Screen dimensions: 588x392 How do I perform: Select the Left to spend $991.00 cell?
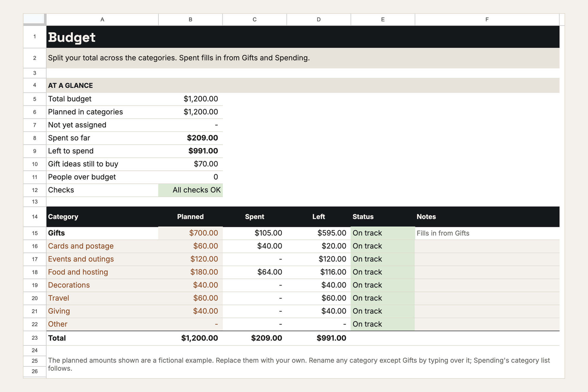click(190, 151)
